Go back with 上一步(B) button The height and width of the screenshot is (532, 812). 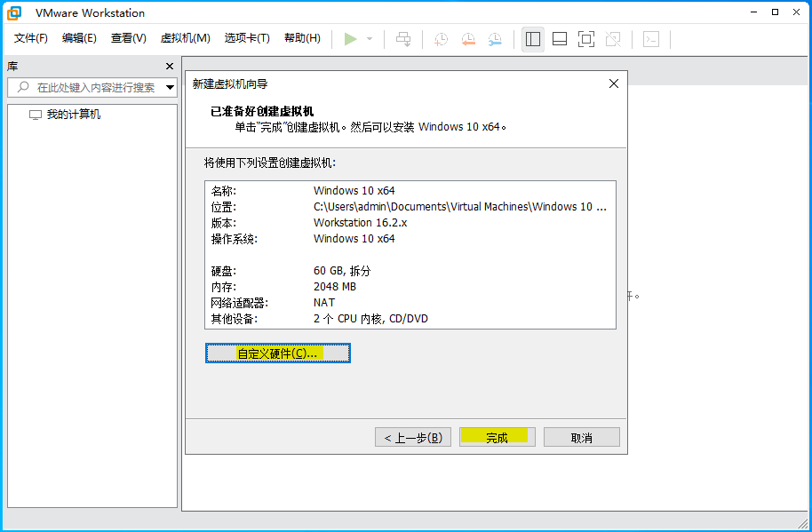click(413, 437)
